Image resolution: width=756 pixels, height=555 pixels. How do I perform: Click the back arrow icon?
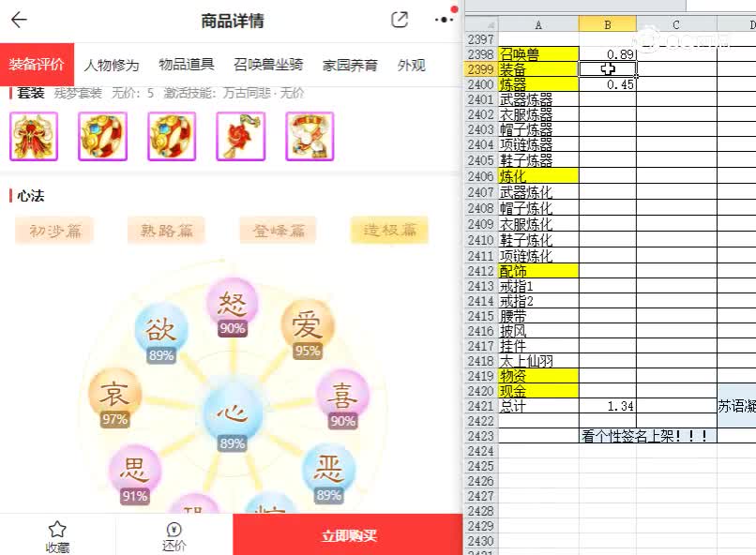[19, 20]
